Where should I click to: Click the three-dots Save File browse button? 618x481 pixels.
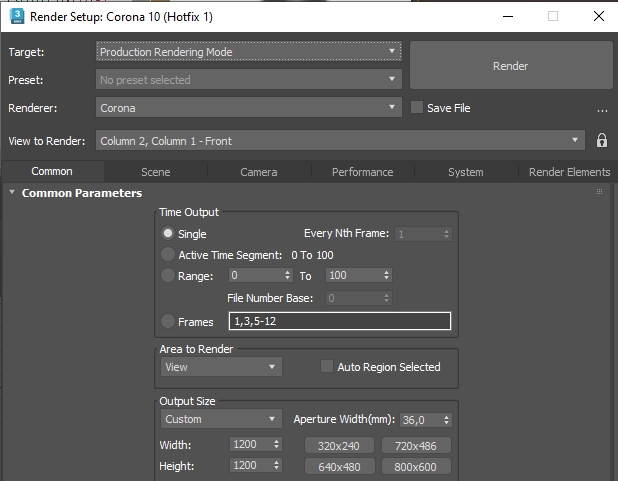click(602, 109)
